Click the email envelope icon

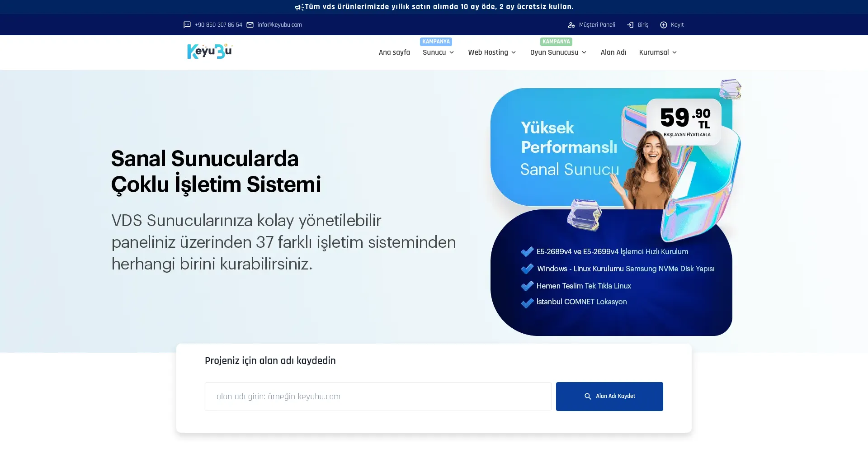click(x=250, y=25)
